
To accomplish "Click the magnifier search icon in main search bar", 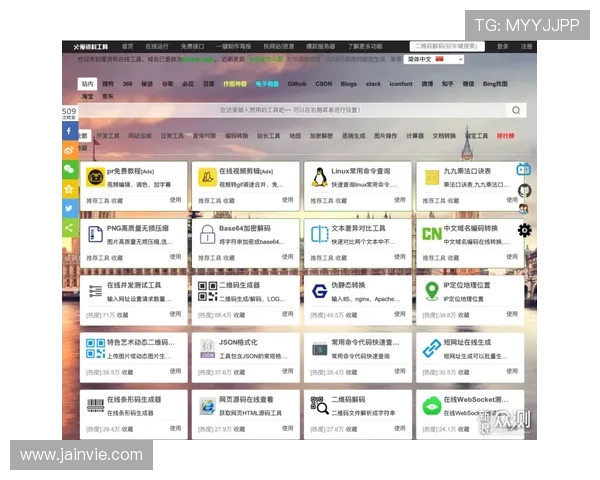I will point(516,110).
